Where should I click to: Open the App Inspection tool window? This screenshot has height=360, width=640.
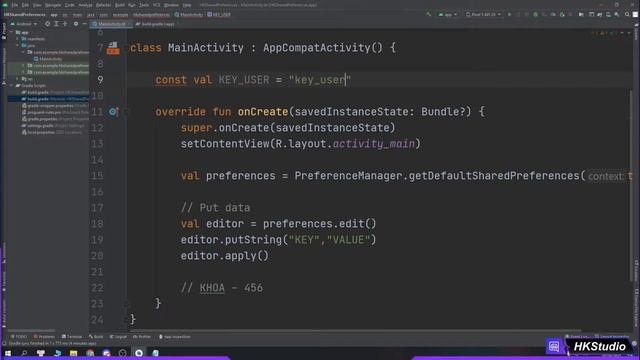[x=175, y=337]
